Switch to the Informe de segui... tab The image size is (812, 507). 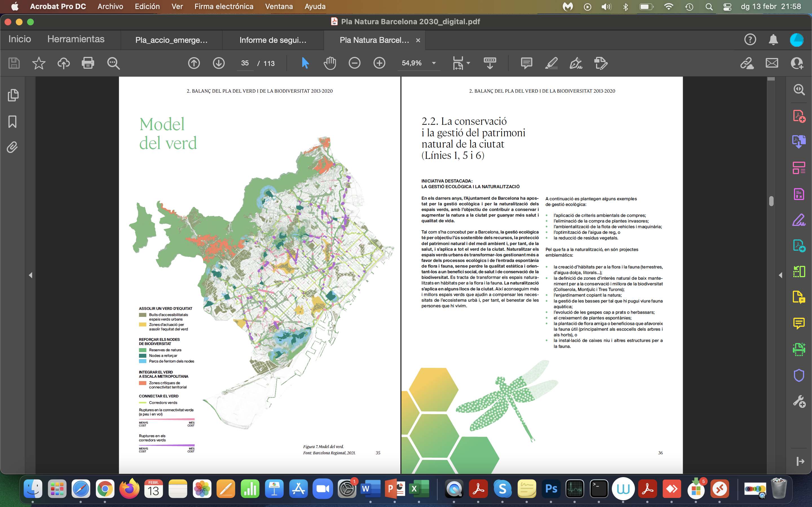pos(272,40)
